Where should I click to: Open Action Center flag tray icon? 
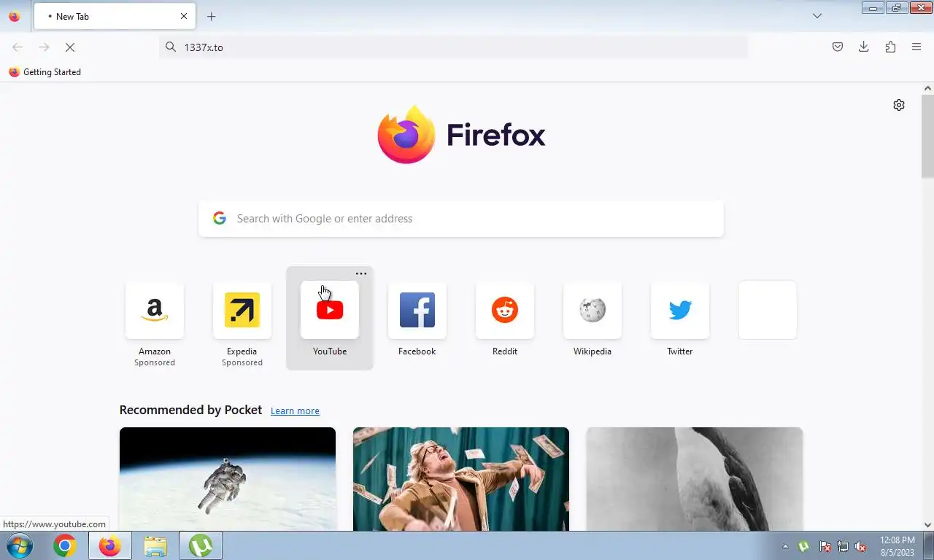click(825, 546)
